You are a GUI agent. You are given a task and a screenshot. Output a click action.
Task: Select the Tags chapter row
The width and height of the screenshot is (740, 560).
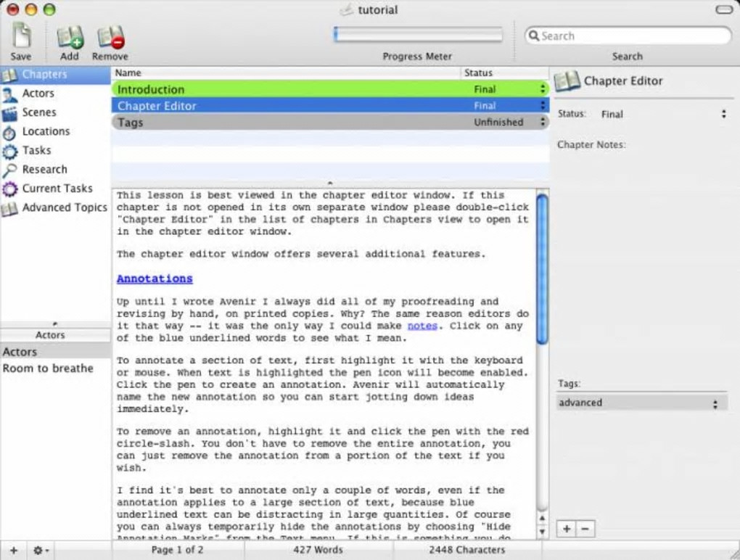(330, 122)
